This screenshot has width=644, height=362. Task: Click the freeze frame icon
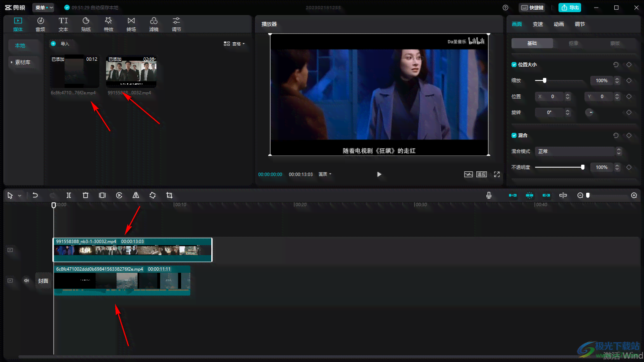coord(102,195)
